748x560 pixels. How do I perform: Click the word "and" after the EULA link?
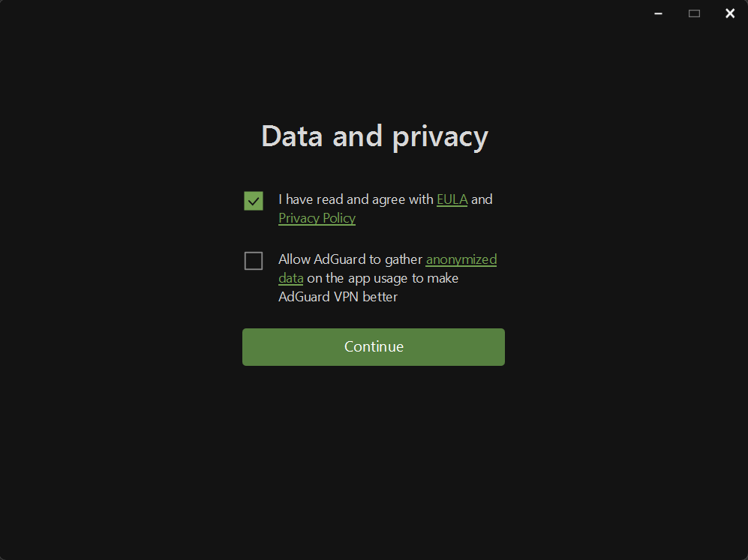(482, 199)
